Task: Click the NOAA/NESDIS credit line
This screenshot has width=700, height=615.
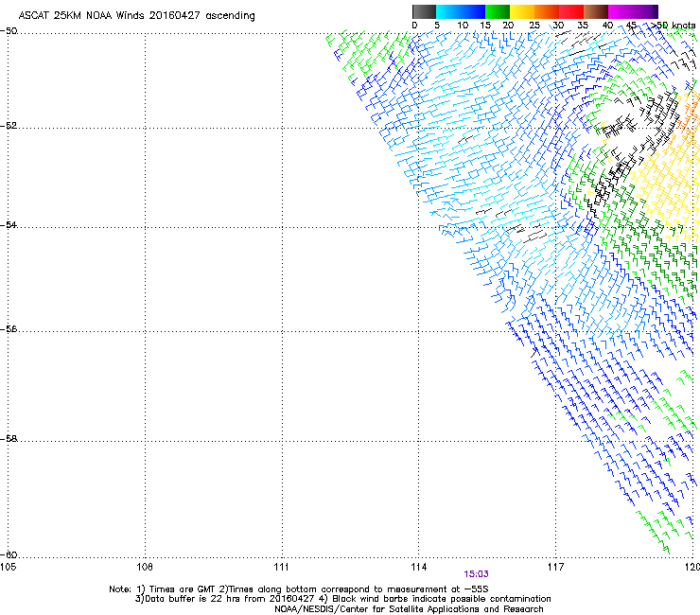Action: point(409,609)
